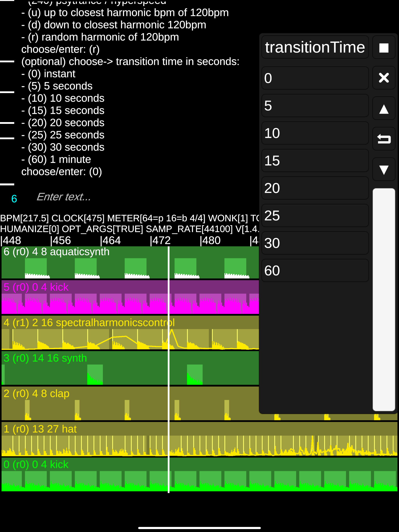
Task: Click the BPM[217.5] status text
Action: pos(24,218)
